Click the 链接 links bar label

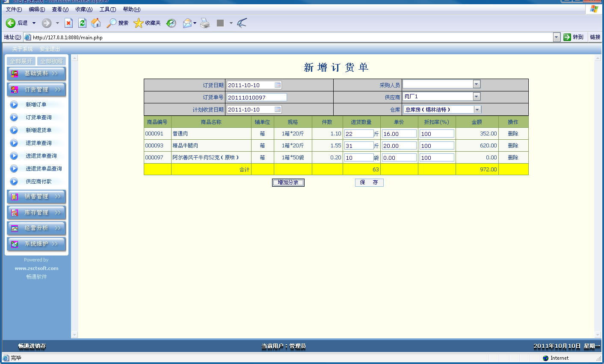595,37
